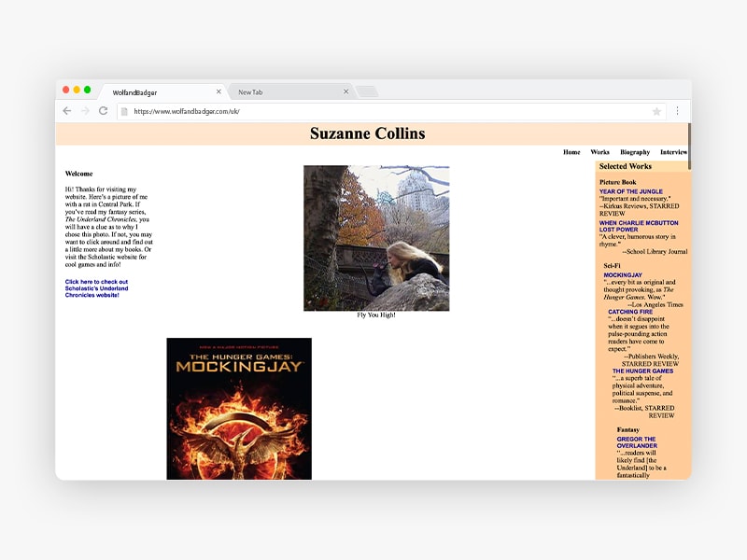Close the WolfandBadger tab
This screenshot has height=560, width=747.
pyautogui.click(x=218, y=91)
